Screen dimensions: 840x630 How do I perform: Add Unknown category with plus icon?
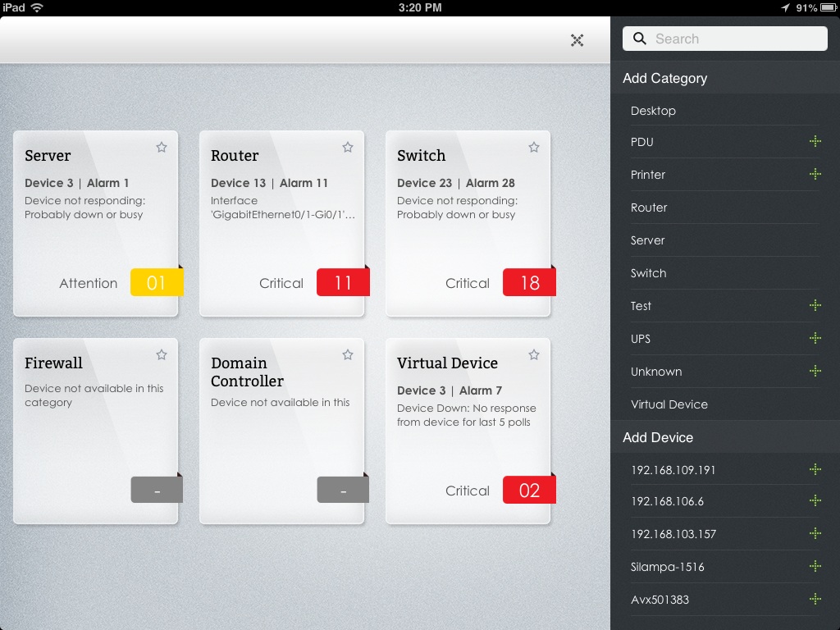(x=815, y=371)
